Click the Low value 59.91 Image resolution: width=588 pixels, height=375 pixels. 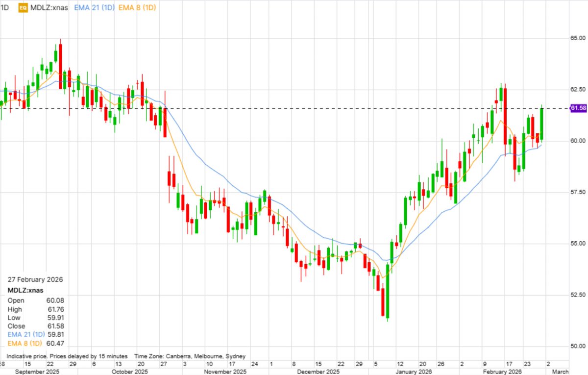coord(56,318)
